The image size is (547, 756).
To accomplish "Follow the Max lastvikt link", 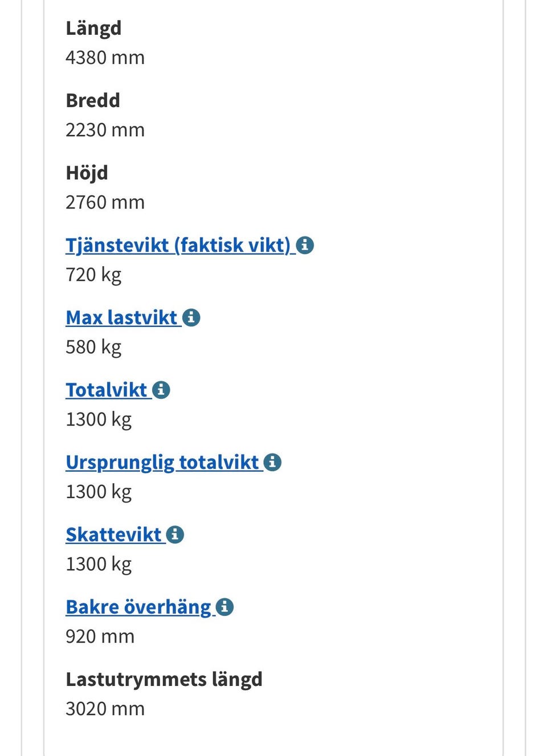I will pos(121,317).
